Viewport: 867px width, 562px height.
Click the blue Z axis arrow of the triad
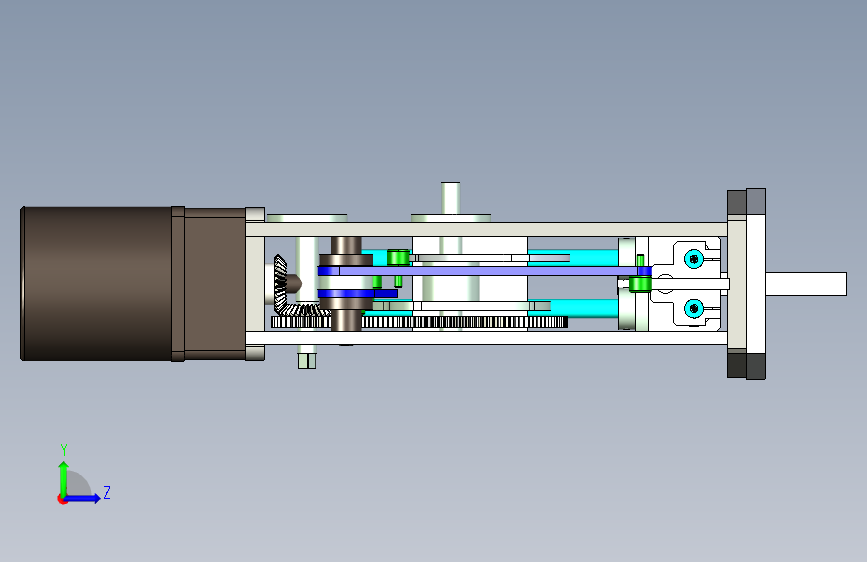point(83,498)
